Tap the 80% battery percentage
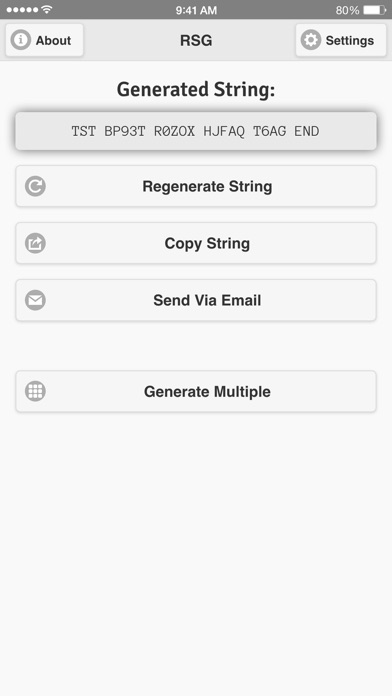 coord(347,10)
